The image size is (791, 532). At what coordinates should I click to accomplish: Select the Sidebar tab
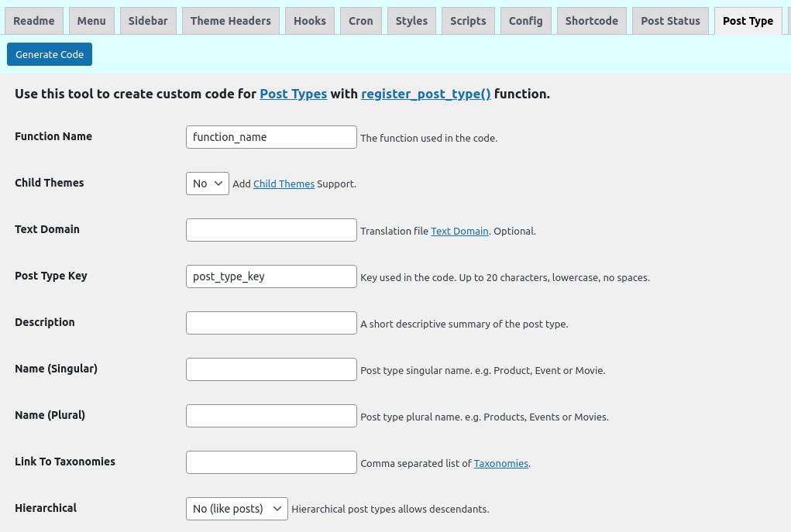(148, 21)
